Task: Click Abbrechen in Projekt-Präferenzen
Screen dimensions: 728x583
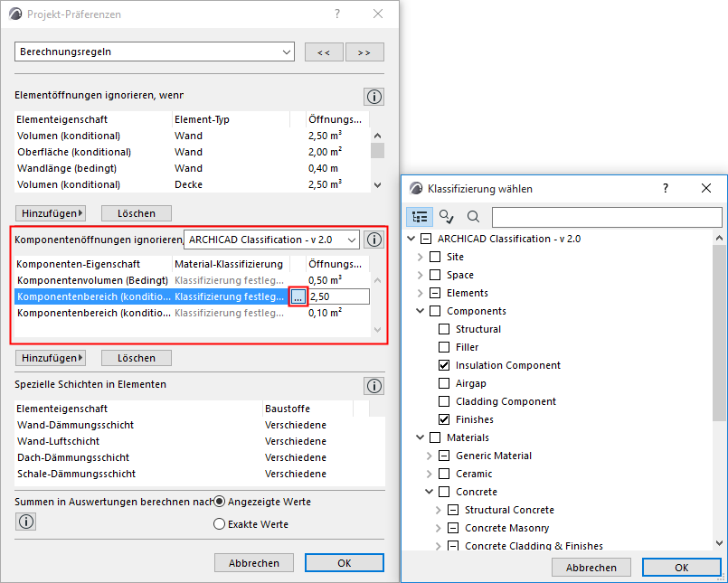Action: 254,562
